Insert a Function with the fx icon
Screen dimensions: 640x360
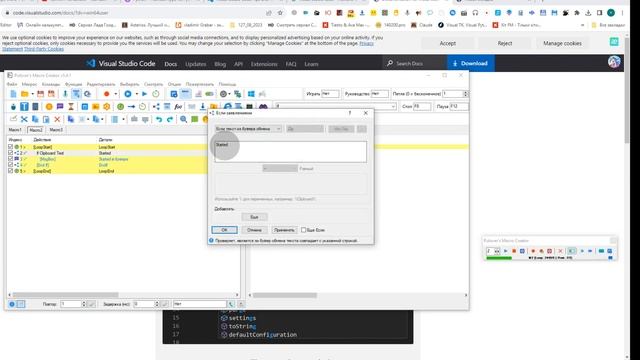pos(178,107)
